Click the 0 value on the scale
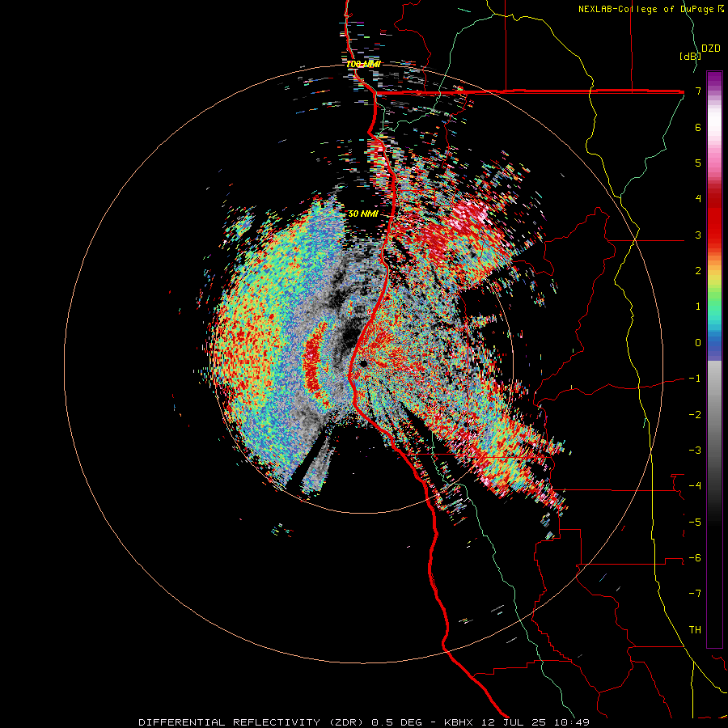This screenshot has width=728, height=728. (x=698, y=343)
